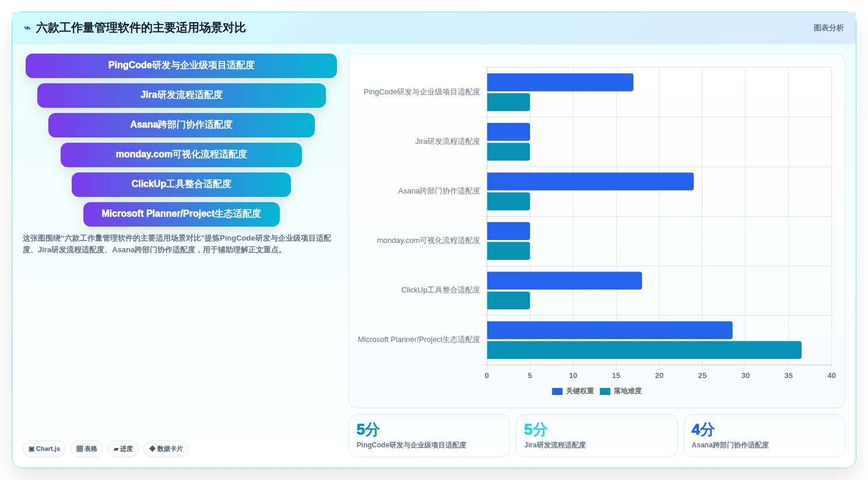Click the ClickUp工具整合适配度 chart axis label
The width and height of the screenshot is (868, 480).
click(441, 290)
